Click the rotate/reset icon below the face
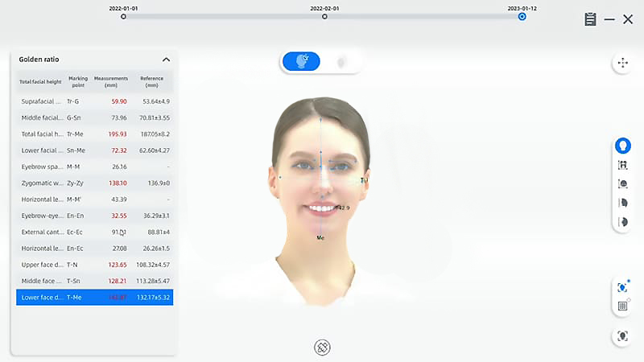The height and width of the screenshot is (362, 644). pos(323,348)
